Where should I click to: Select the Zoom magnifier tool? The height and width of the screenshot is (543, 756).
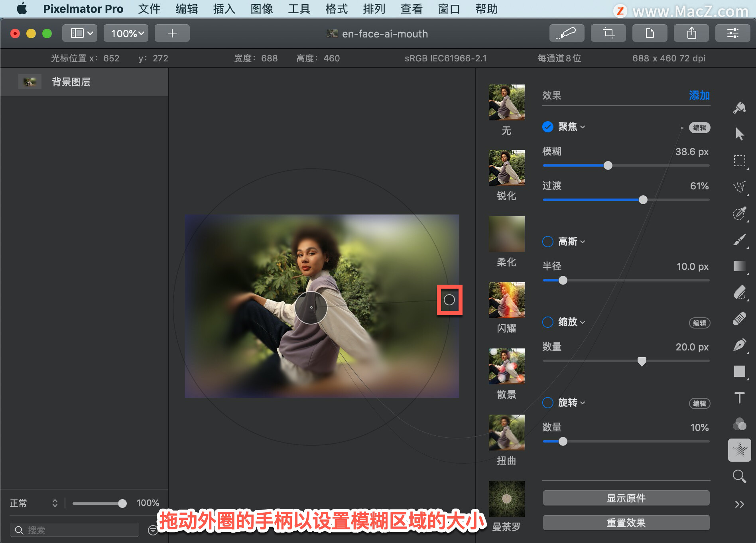point(739,476)
